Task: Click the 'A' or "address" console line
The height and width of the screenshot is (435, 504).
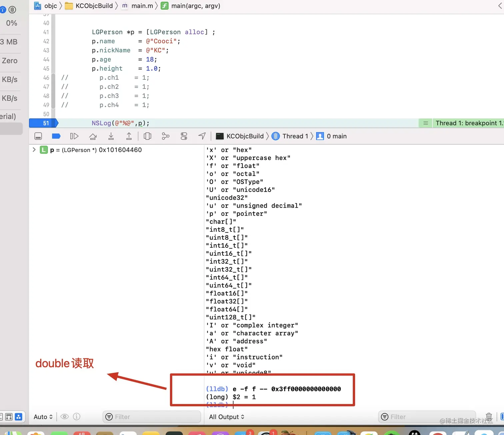Action: (x=237, y=341)
